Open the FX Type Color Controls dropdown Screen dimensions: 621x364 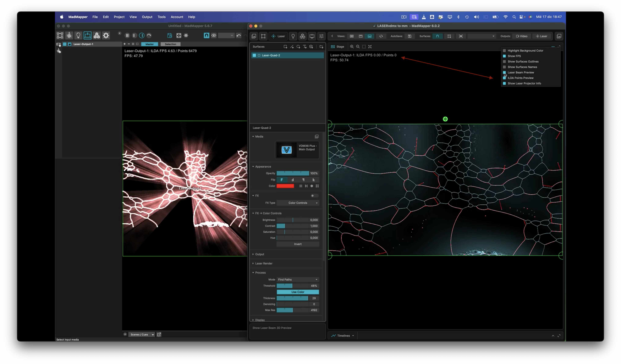click(298, 203)
